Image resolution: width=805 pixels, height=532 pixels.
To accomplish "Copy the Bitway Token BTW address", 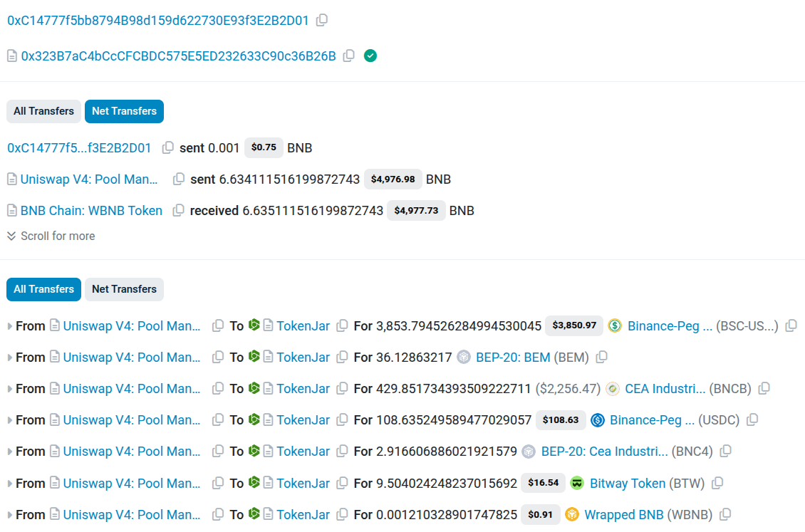I will 717,483.
